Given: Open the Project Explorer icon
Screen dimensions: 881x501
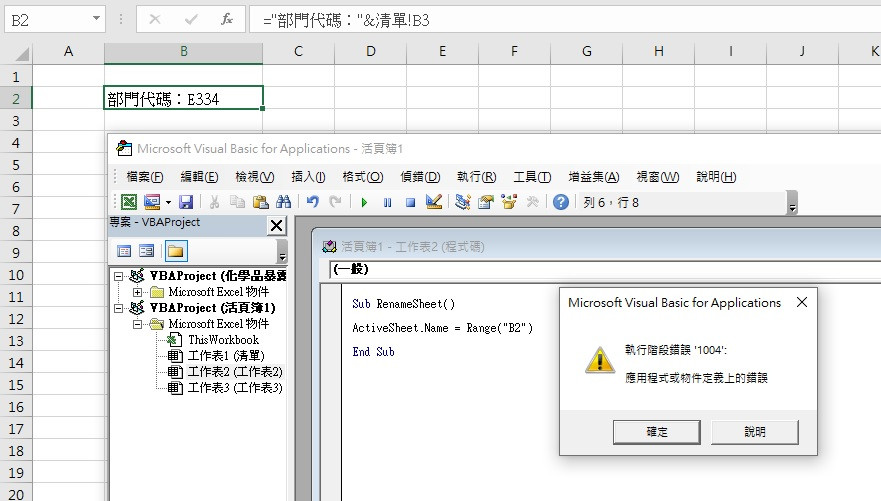Looking at the screenshot, I should (462, 202).
